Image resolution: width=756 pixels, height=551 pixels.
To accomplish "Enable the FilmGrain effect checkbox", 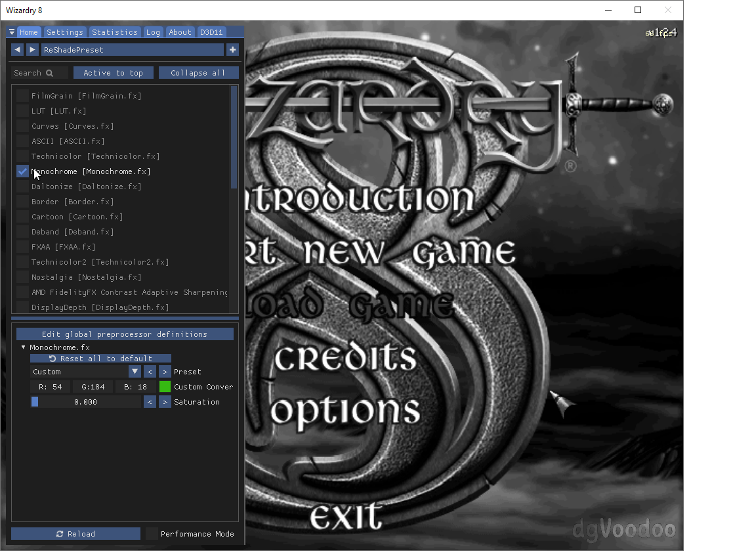I will 22,95.
